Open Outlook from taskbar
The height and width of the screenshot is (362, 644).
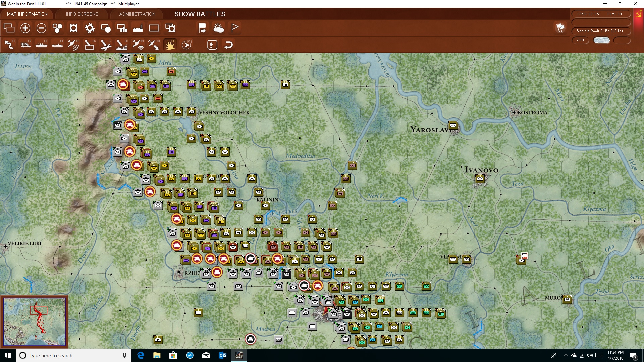point(222,355)
